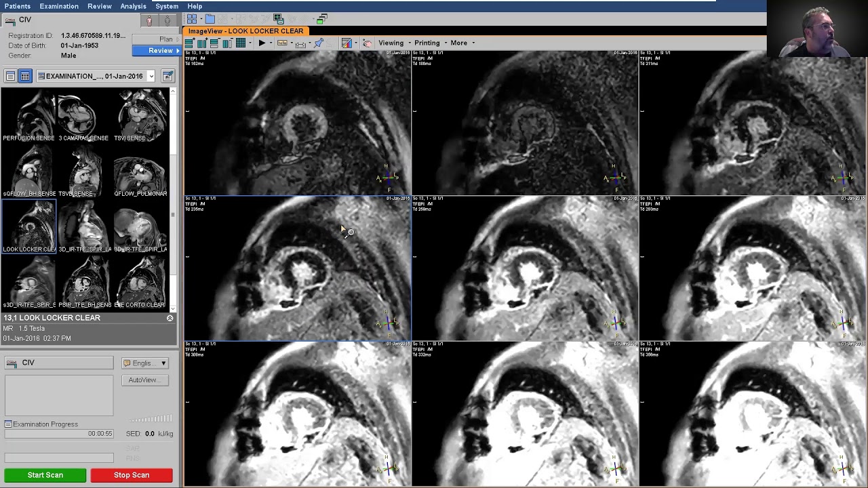Click the image frame labeled Td 162ms
The width and height of the screenshot is (868, 488).
click(x=297, y=123)
